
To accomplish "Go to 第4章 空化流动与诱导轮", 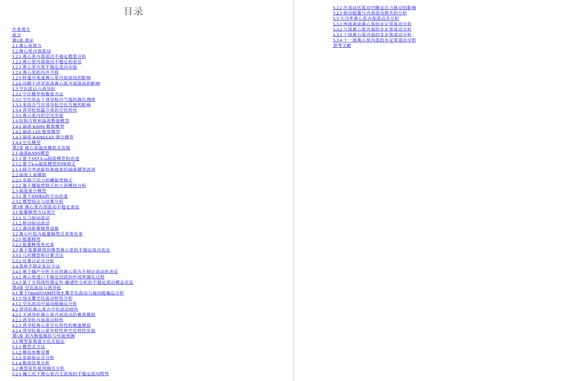I will 36,288.
